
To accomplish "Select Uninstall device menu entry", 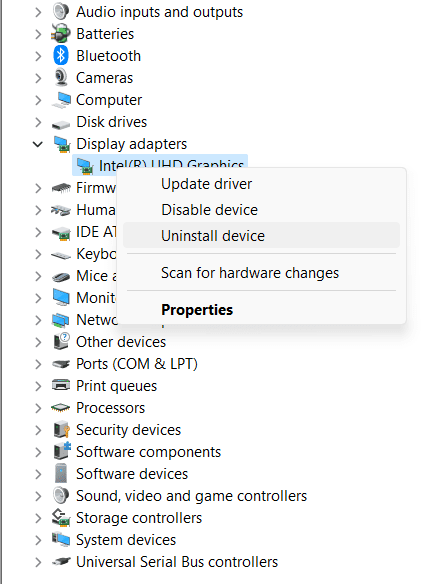I will click(261, 235).
